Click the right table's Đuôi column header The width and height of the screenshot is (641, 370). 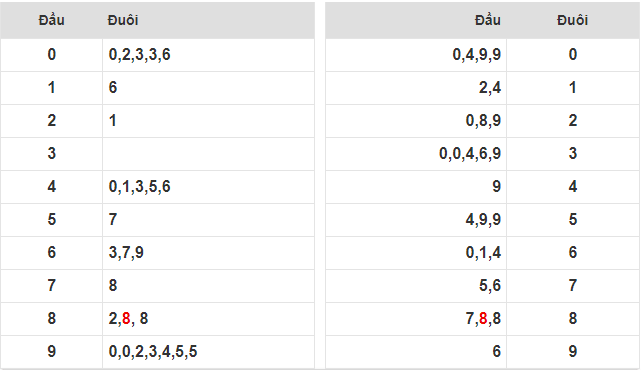click(x=572, y=20)
